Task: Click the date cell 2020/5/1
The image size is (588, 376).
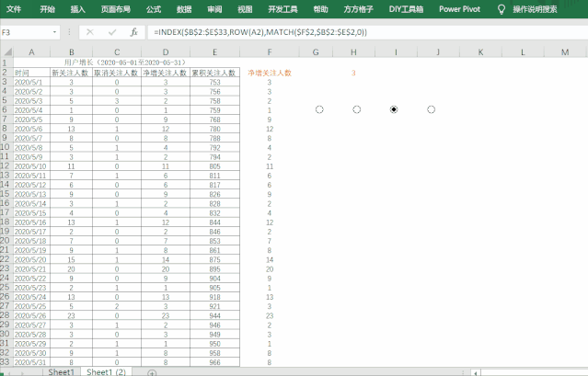Action: coord(31,82)
